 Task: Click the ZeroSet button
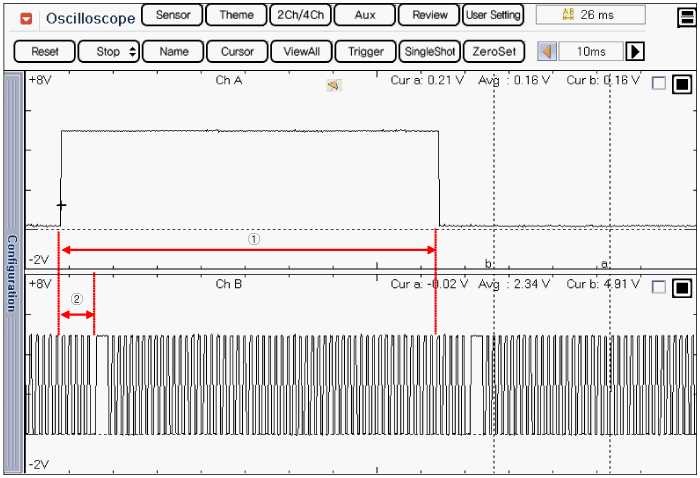[494, 51]
